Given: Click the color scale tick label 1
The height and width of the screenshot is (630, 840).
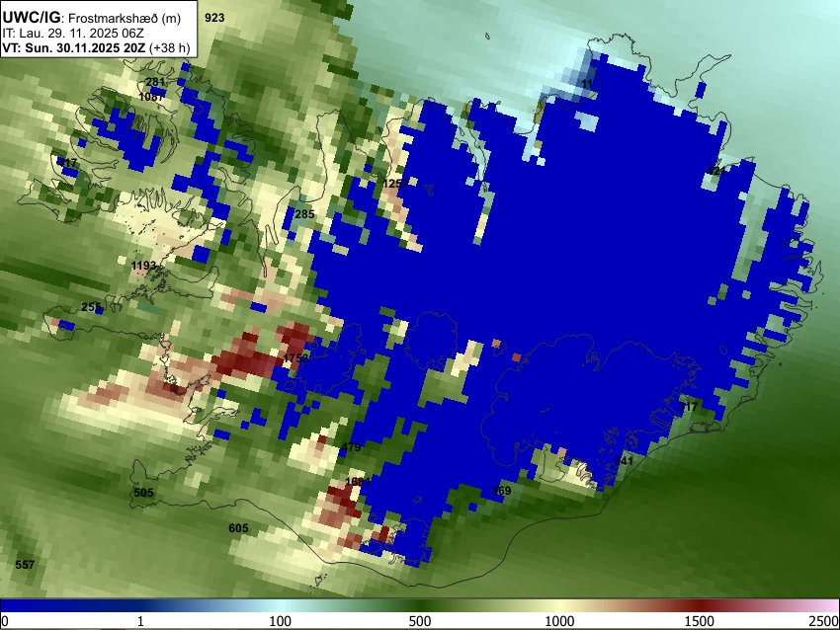Looking at the screenshot, I should pyautogui.click(x=141, y=621).
